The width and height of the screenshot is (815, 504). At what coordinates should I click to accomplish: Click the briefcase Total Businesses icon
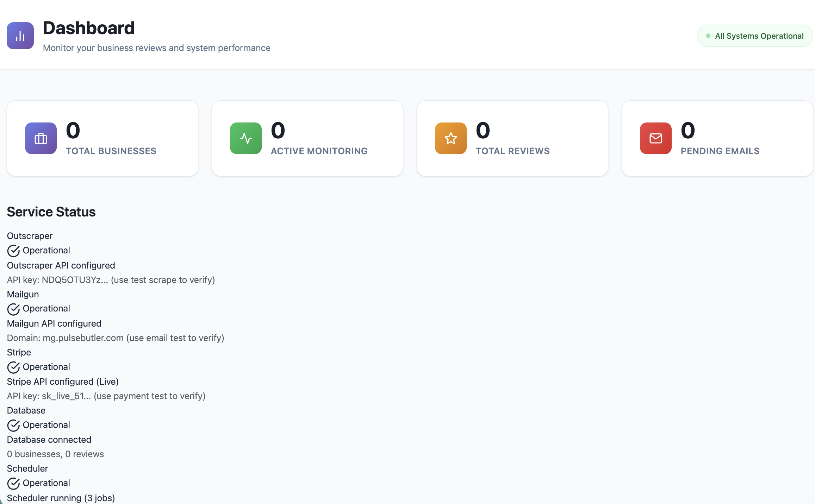(x=41, y=138)
